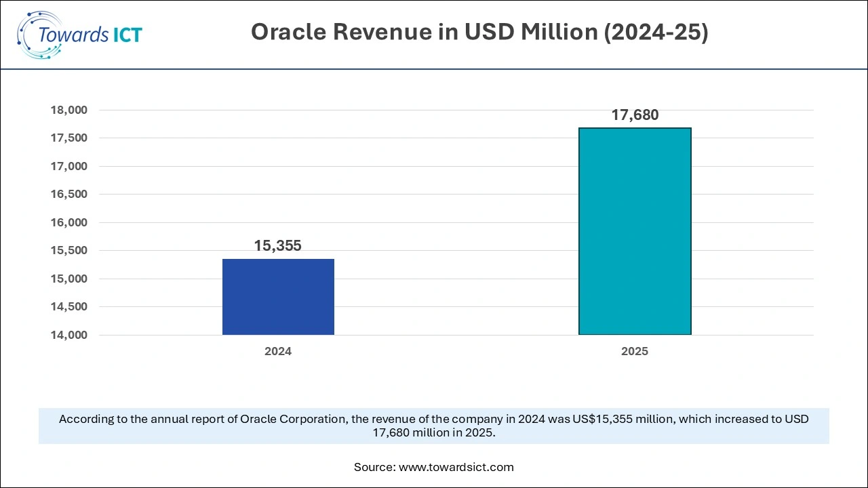Click the 15,355 data label
Image resolution: width=868 pixels, height=488 pixels.
(278, 245)
